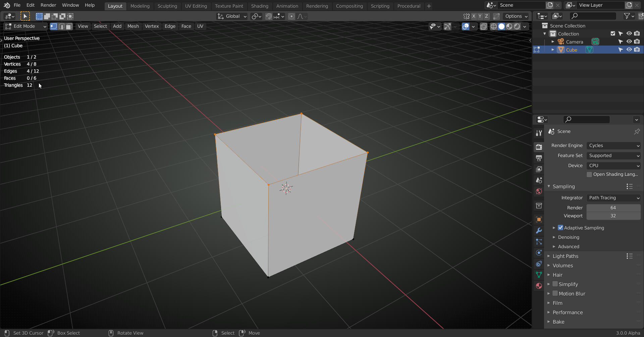Expand the Cube tree item

click(553, 50)
